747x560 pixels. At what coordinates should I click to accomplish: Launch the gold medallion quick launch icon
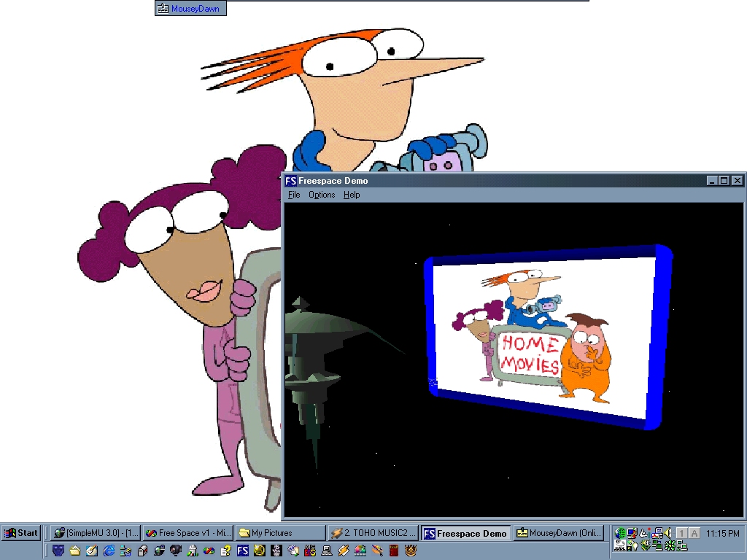click(260, 551)
